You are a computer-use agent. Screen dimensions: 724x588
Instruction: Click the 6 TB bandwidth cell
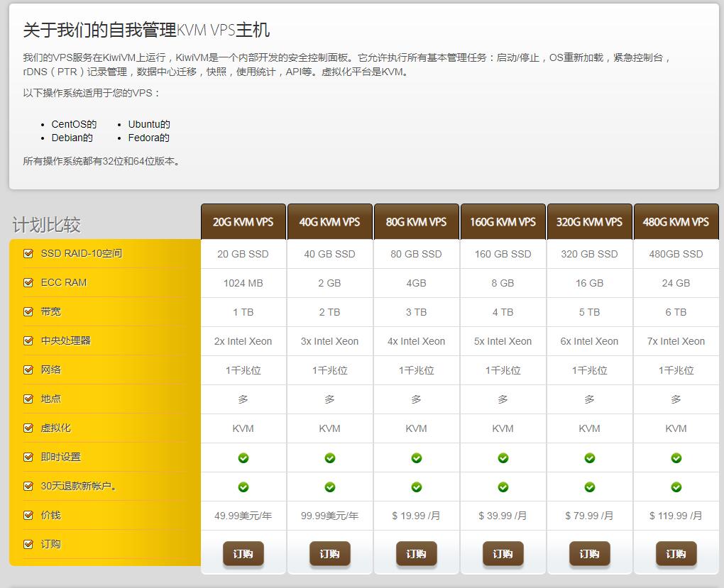[x=676, y=312]
